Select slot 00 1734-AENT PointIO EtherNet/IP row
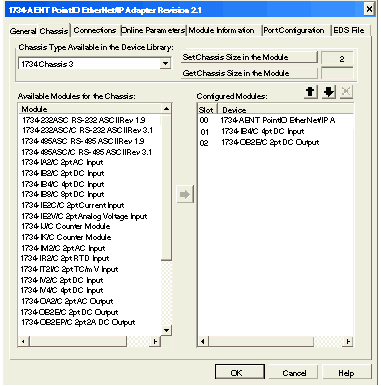 point(275,120)
